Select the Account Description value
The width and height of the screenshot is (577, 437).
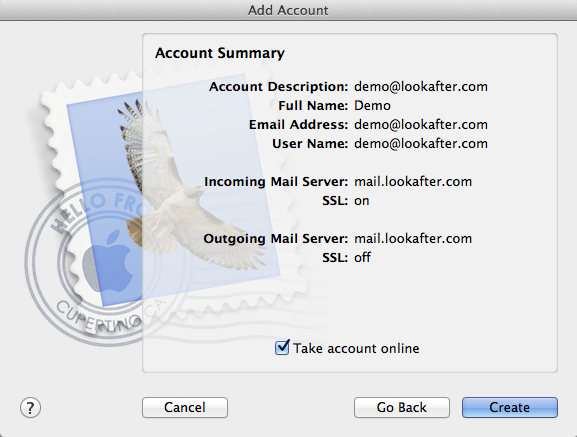(421, 87)
